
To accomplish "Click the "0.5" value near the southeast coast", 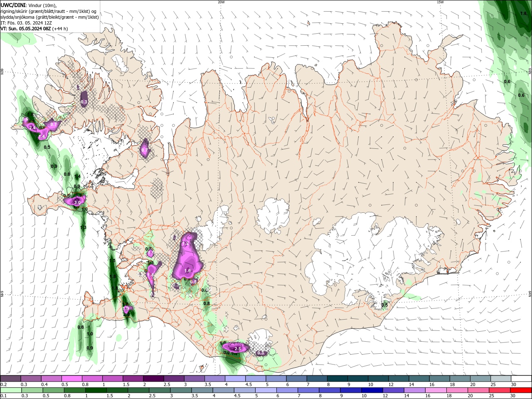I will coord(384,305).
